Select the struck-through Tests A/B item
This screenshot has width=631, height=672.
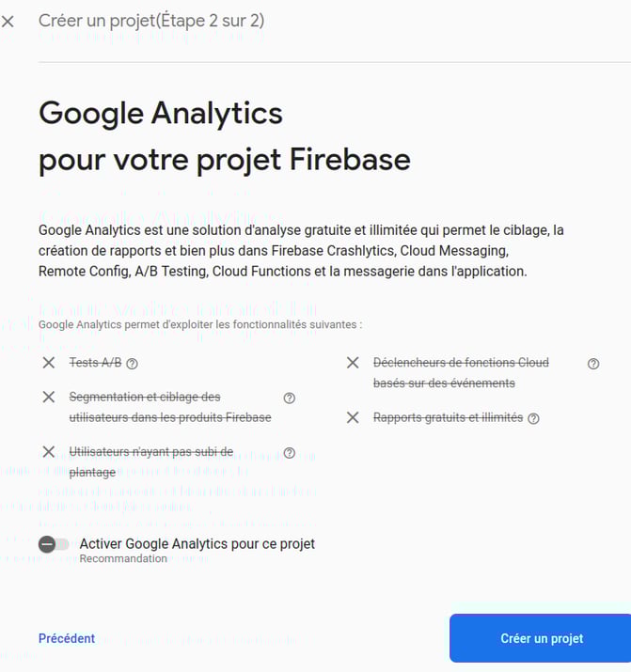pos(96,363)
